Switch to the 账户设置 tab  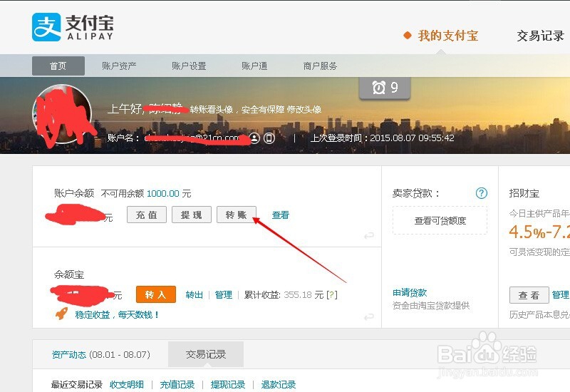tap(189, 66)
